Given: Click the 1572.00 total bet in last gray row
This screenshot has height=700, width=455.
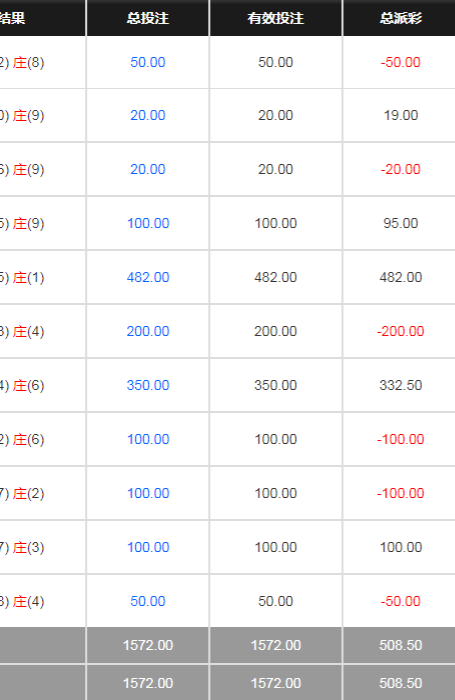Looking at the screenshot, I should point(148,683).
